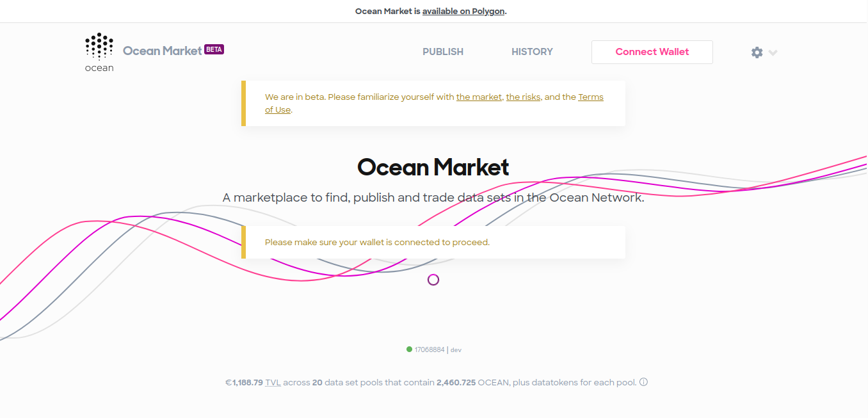
Task: Click the 'Ocean Market' main heading
Action: (x=433, y=167)
